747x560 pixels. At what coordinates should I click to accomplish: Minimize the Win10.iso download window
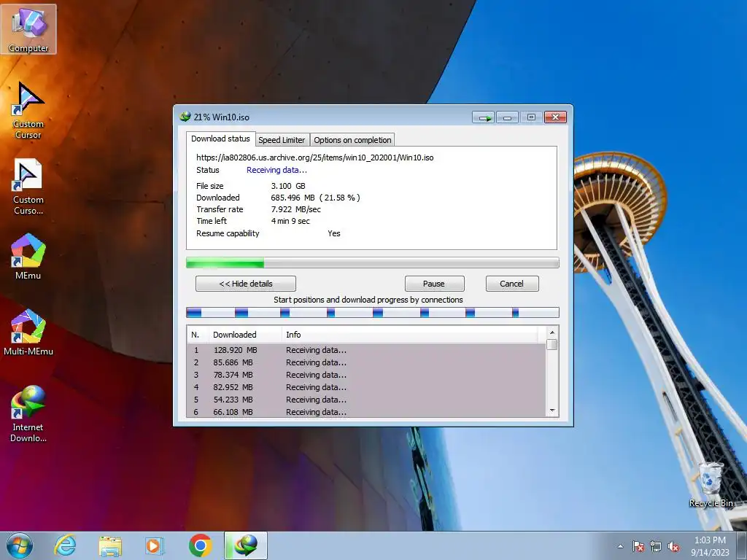[x=508, y=117]
